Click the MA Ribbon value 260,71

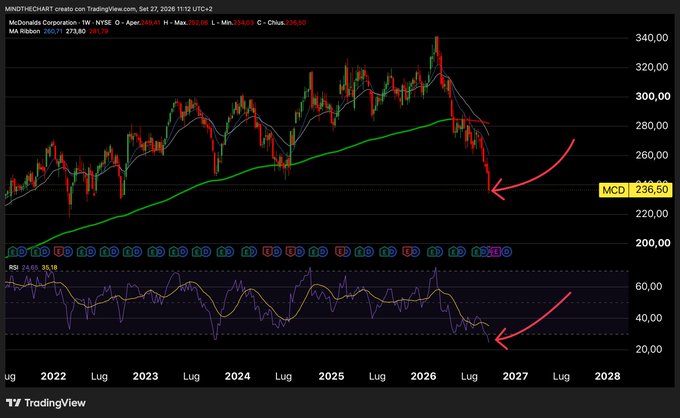pos(53,31)
